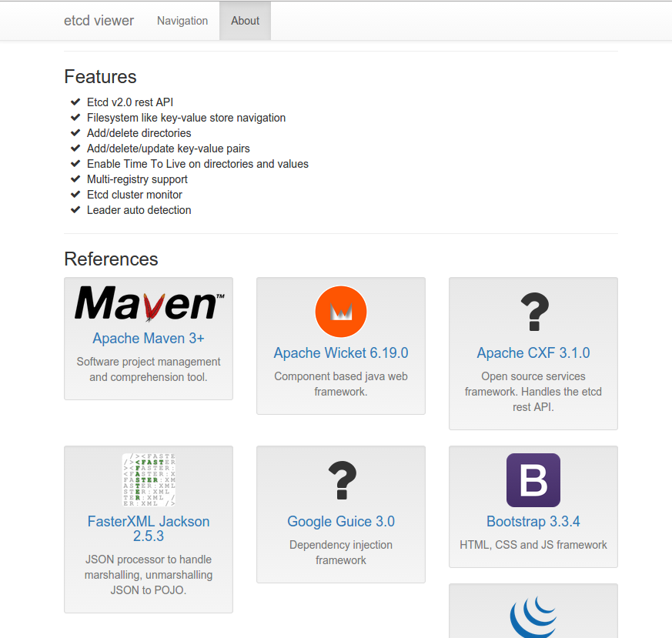
Task: Click checkmark beside Add/delete/update key-value pairs
Action: tap(75, 149)
